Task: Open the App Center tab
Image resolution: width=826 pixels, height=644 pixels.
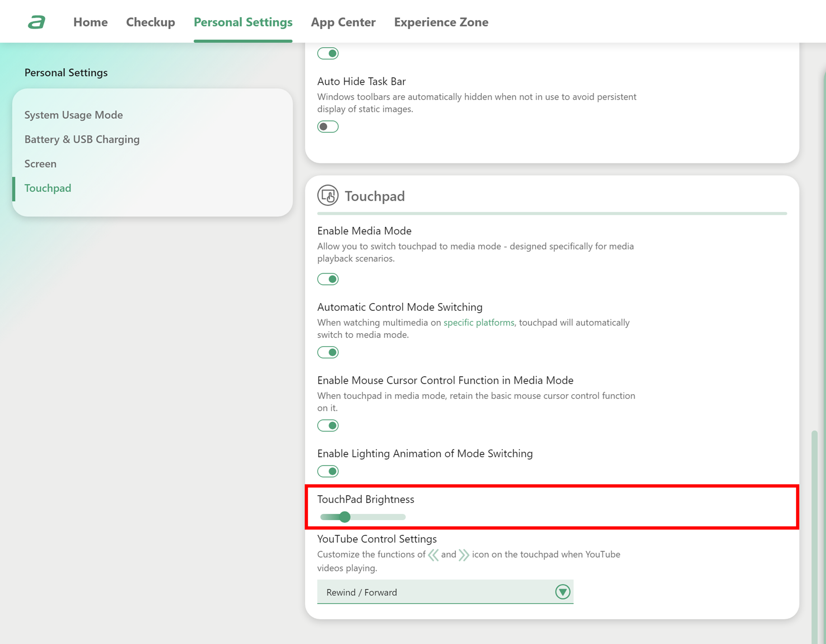Action: [343, 22]
